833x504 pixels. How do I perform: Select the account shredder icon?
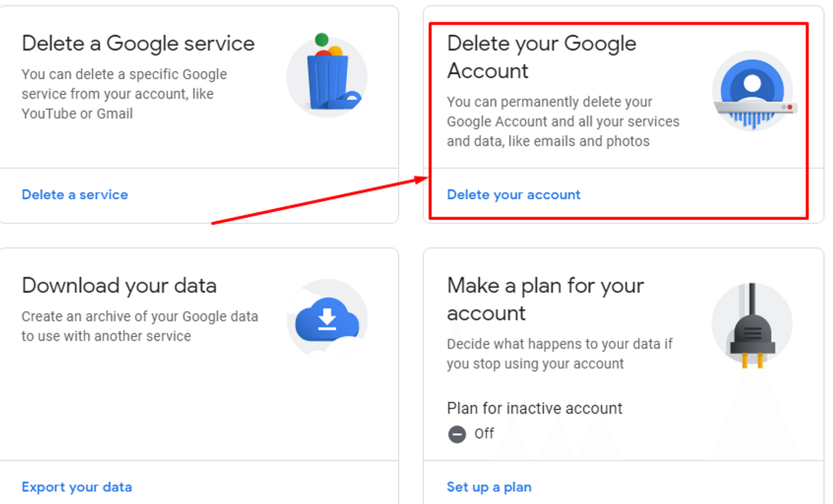(751, 86)
